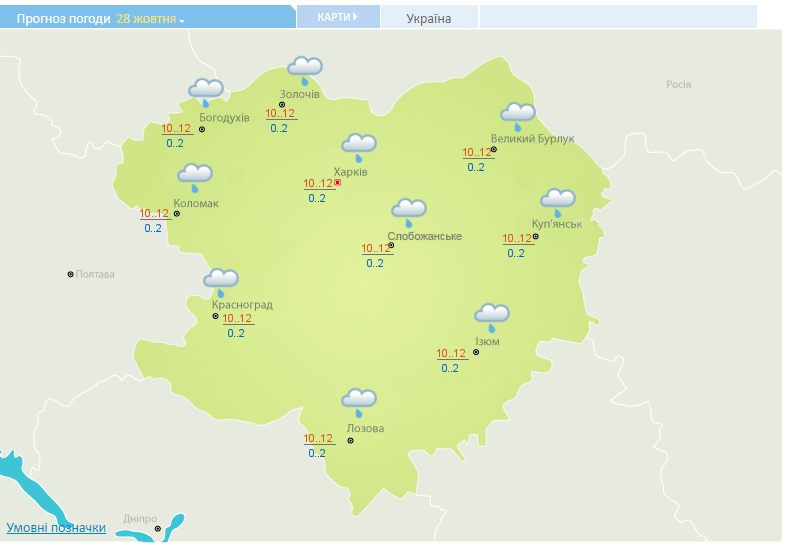
Task: Click the rain cloud icon above Харків
Action: point(359,148)
